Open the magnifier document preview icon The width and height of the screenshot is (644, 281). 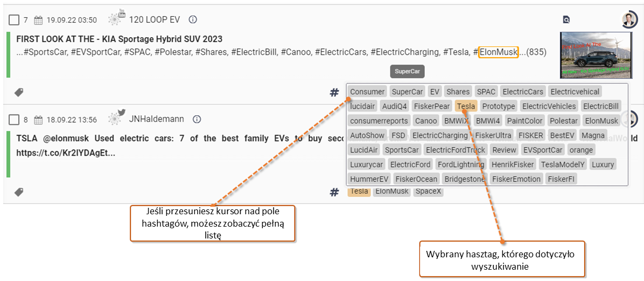pos(566,19)
